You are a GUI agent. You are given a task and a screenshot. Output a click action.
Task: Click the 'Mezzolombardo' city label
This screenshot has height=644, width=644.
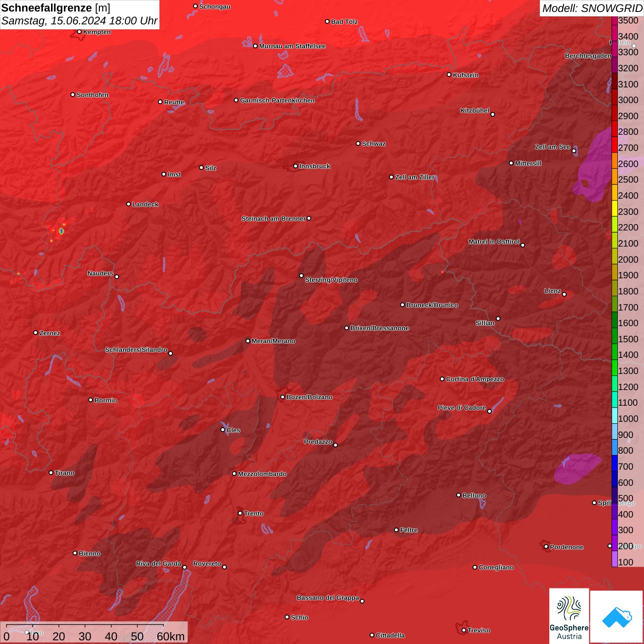click(x=262, y=474)
